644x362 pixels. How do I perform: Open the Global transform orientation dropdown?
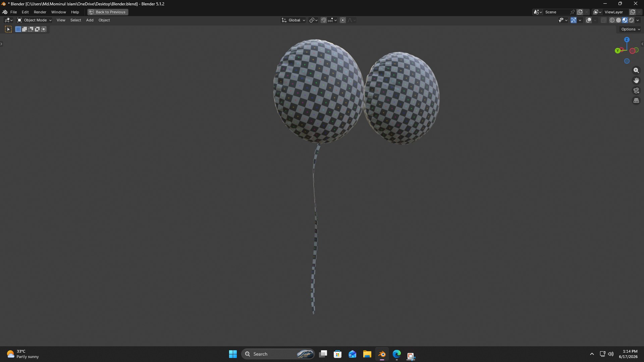293,20
